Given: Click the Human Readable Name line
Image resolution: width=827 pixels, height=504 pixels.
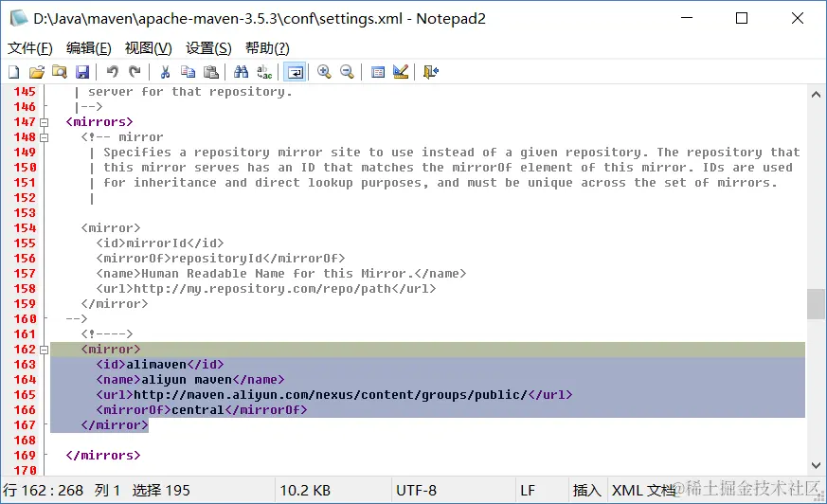Looking at the screenshot, I should pyautogui.click(x=281, y=274).
